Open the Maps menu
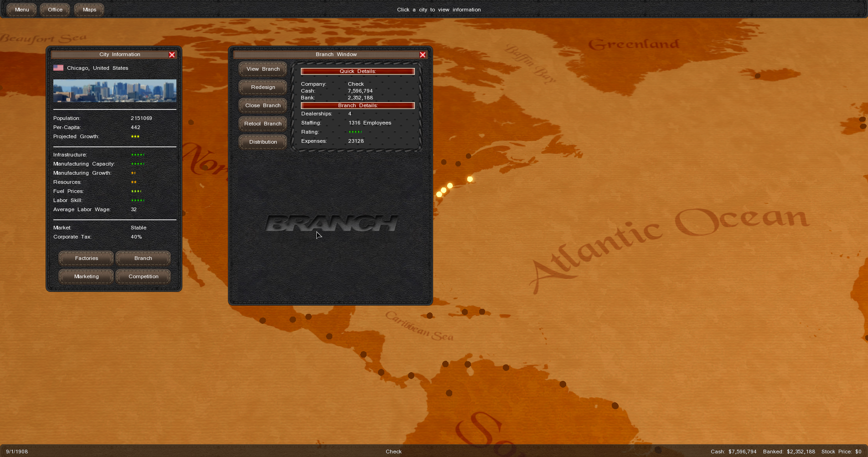Screen dimensions: 868x457 89,10
